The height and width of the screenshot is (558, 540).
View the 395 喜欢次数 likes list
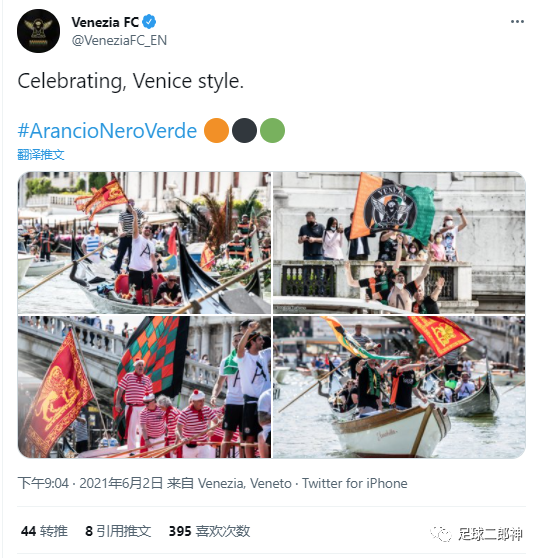[209, 531]
